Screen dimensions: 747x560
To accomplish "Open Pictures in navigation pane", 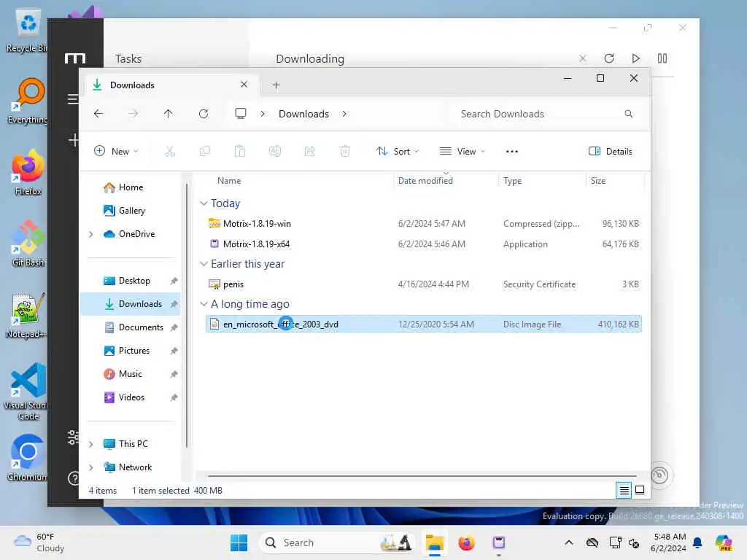I will tap(134, 351).
